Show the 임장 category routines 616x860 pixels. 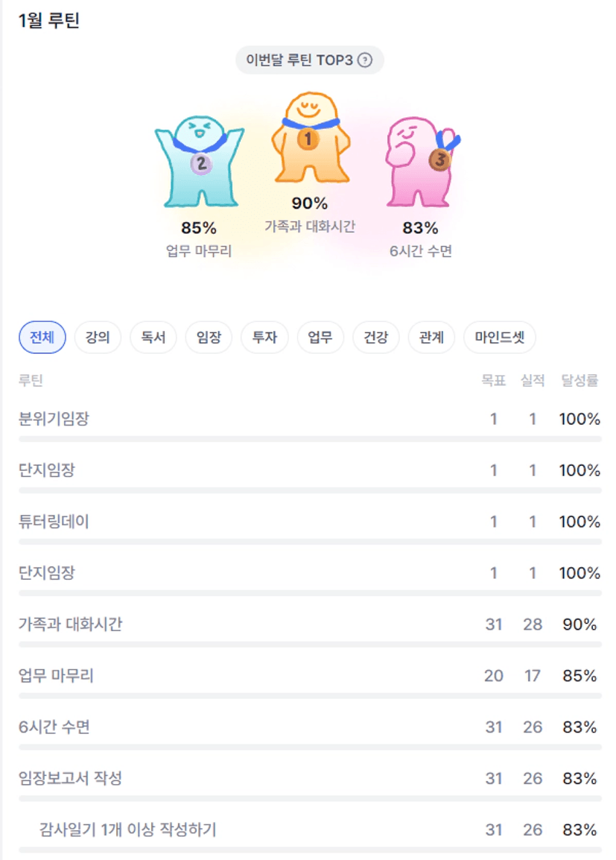click(209, 338)
